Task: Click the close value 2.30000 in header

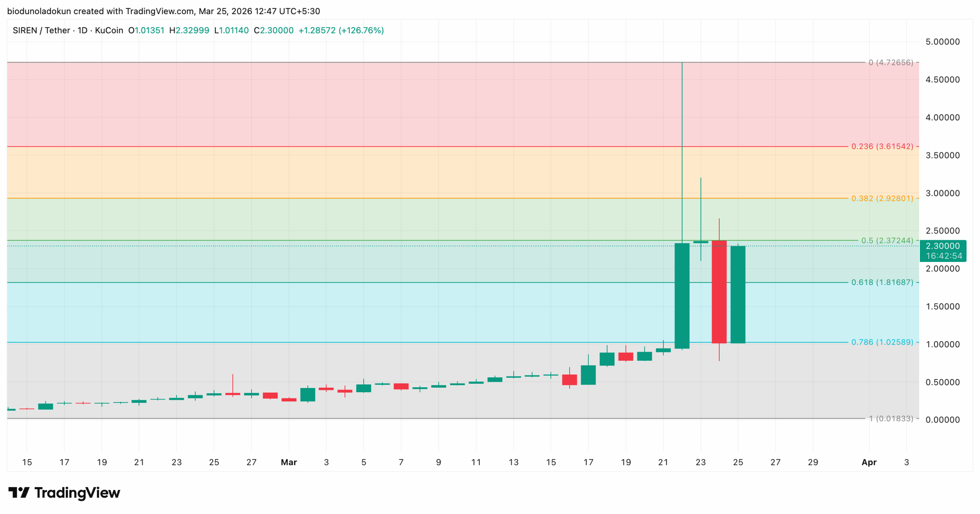Action: click(277, 30)
